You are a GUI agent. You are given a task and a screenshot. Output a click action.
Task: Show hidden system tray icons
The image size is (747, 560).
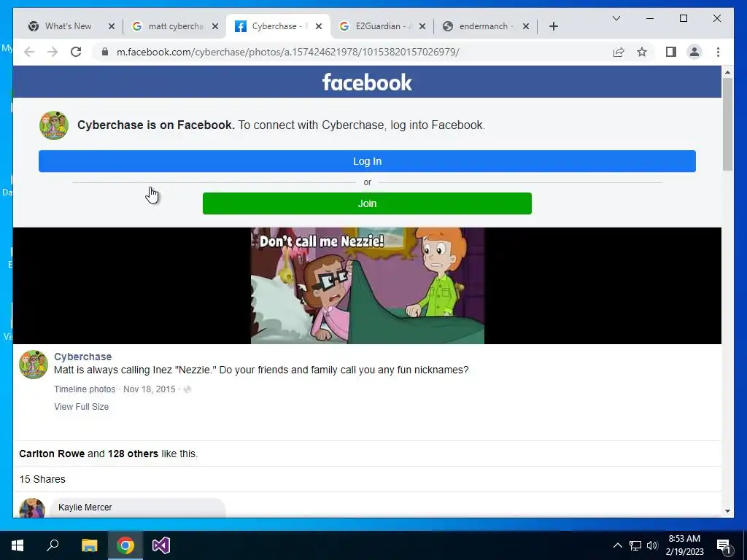pyautogui.click(x=617, y=545)
